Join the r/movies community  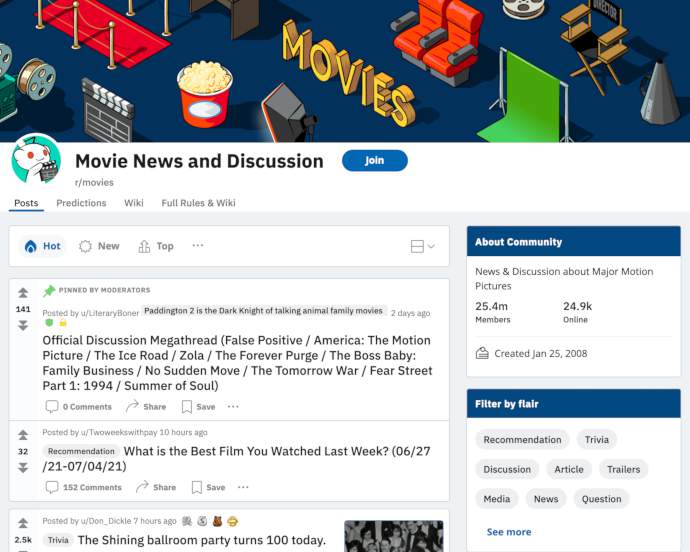pyautogui.click(x=374, y=160)
